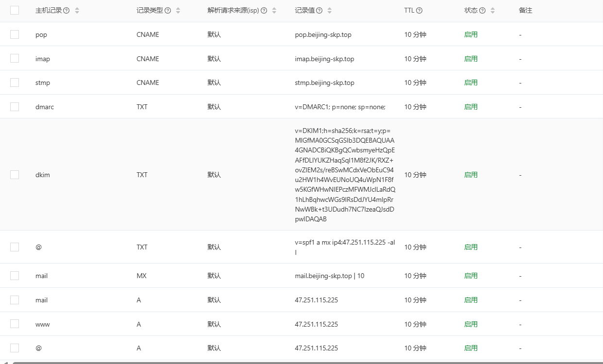Click the stmp.beijing-skp.top record value
The image size is (603, 364).
click(x=324, y=83)
